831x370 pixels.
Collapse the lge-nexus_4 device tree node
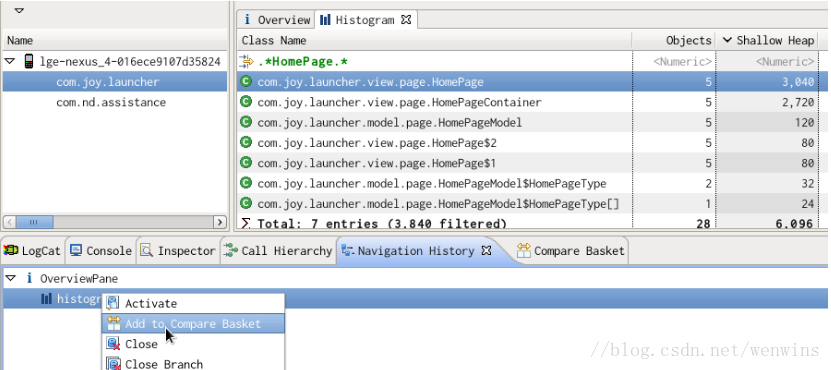[10, 61]
